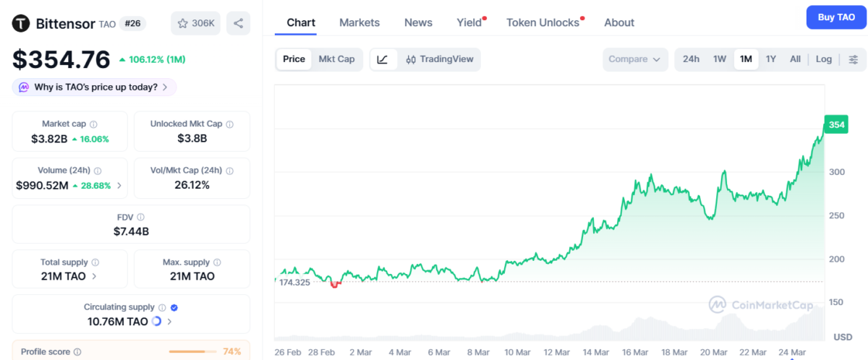Image resolution: width=868 pixels, height=360 pixels.
Task: Click the verified badge beside Circulating supply
Action: pos(174,307)
